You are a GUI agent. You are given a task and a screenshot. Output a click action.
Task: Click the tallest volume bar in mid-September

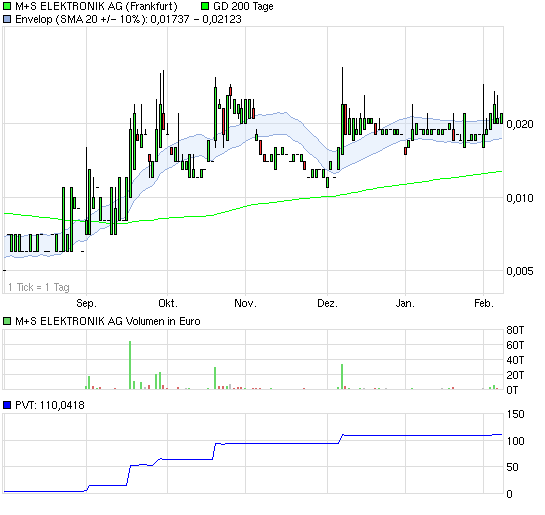click(130, 365)
